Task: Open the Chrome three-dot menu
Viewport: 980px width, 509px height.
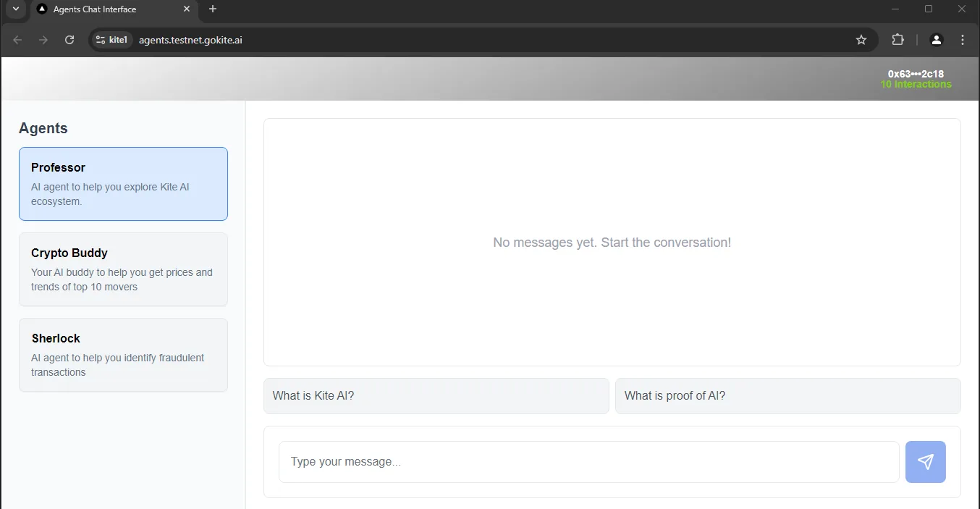Action: (963, 40)
